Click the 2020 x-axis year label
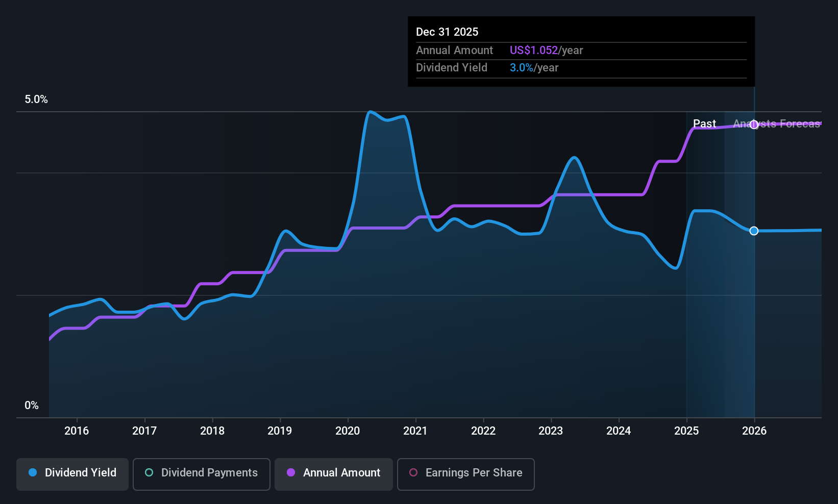Screen dimensions: 838x504 pos(348,431)
